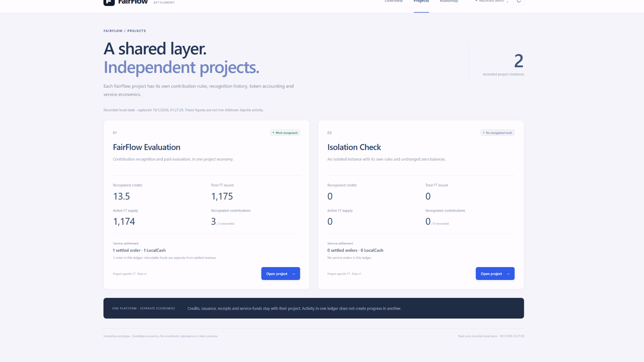The height and width of the screenshot is (362, 644).
Task: Open project for FairFlow Evaluation
Action: [x=281, y=274]
